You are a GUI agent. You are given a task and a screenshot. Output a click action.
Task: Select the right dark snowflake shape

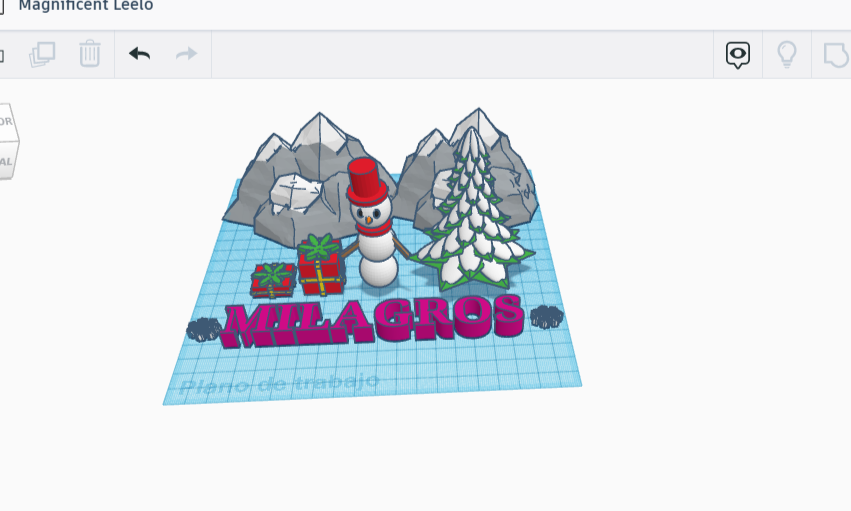pos(547,317)
